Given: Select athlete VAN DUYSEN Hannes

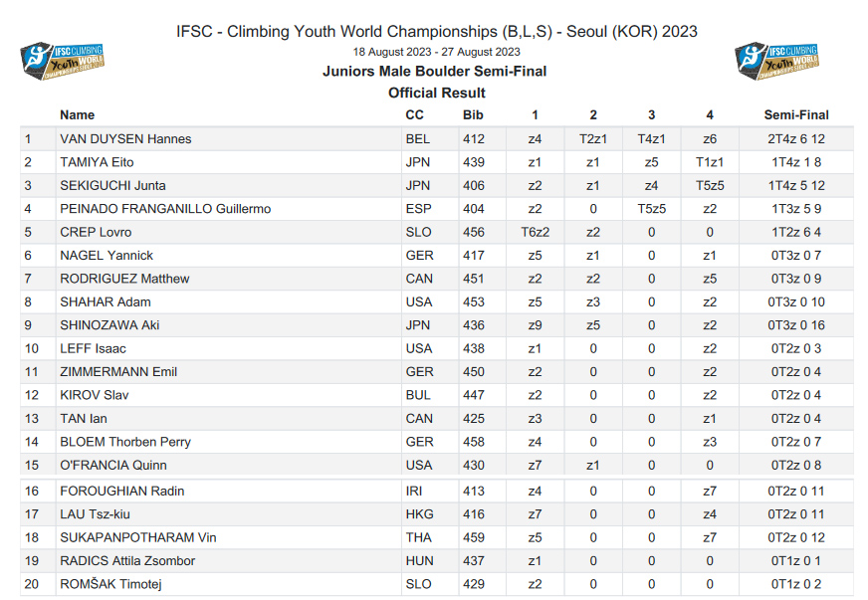Looking at the screenshot, I should (125, 139).
